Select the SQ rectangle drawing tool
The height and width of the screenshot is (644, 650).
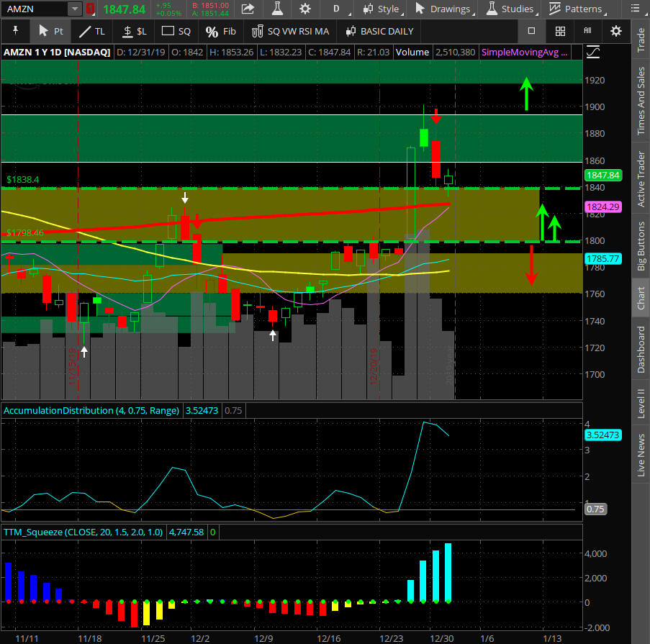click(x=176, y=31)
